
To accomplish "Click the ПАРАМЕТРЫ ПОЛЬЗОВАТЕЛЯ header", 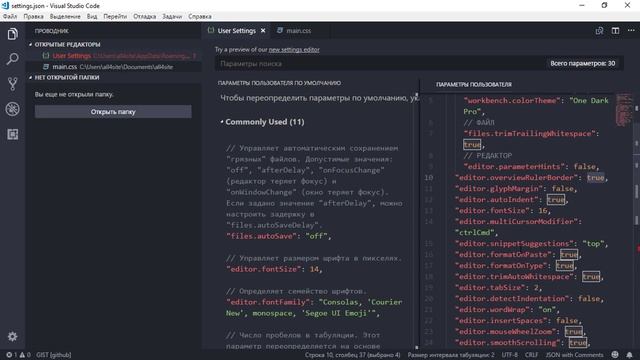I will 473,84.
